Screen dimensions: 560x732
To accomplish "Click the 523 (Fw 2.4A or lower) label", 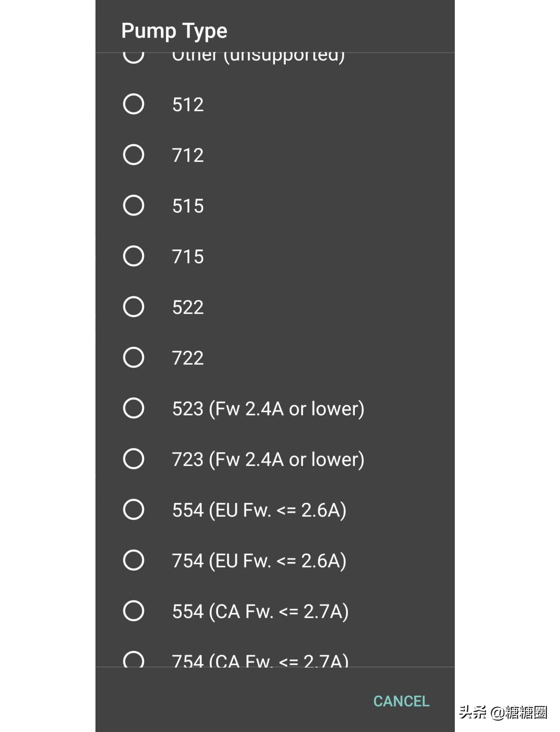I will tap(268, 409).
